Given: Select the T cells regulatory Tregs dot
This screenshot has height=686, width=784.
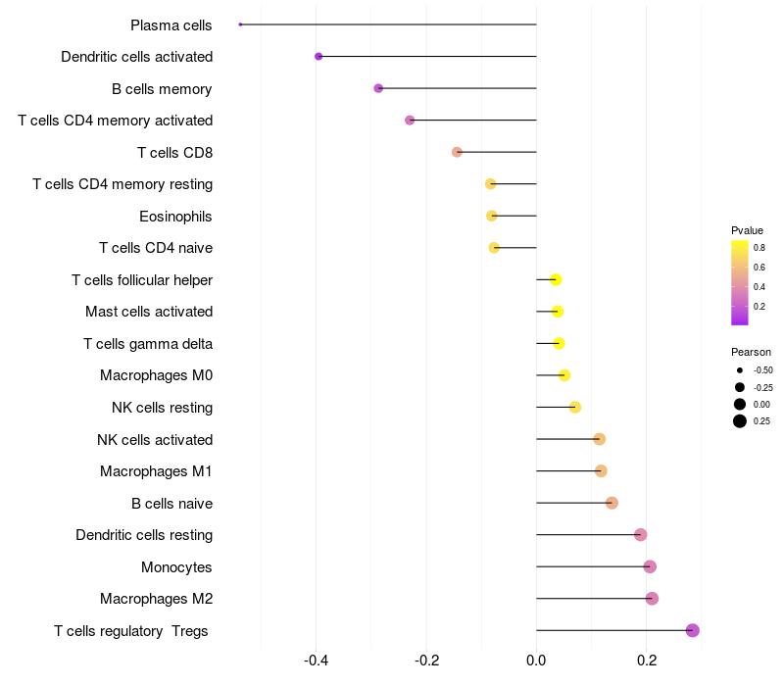Looking at the screenshot, I should pyautogui.click(x=693, y=630).
